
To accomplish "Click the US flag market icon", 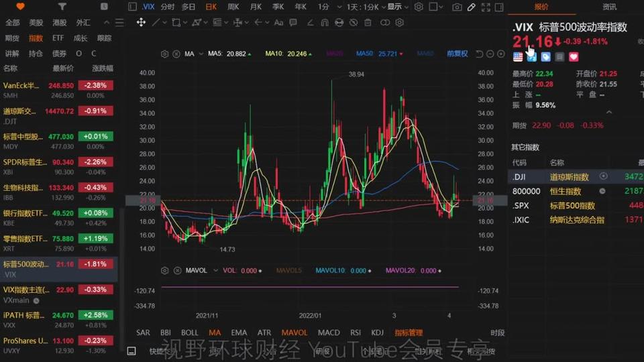I will (x=518, y=57).
